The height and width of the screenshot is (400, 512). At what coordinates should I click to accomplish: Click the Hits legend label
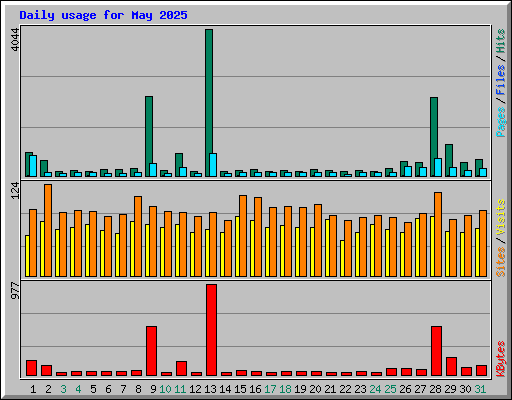(501, 41)
